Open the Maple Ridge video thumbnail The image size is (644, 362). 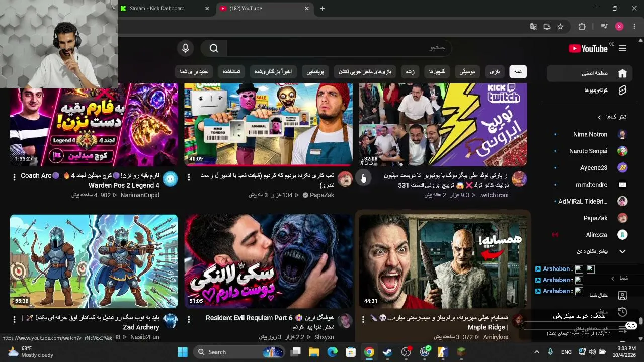pos(443,261)
